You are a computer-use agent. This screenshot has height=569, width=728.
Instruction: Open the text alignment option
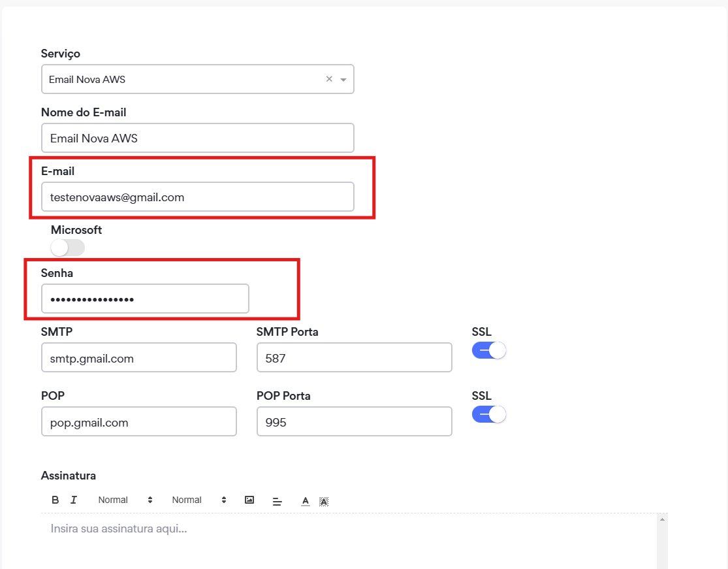pos(277,500)
